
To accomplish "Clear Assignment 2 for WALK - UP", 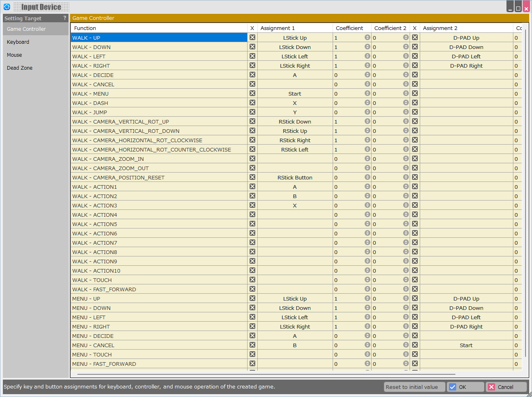I will click(415, 37).
